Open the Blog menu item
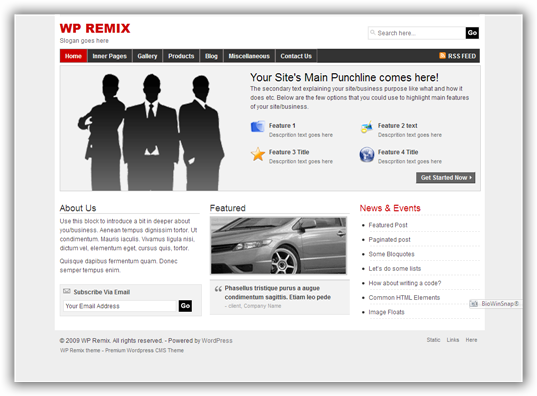This screenshot has width=537, height=396. tap(211, 56)
